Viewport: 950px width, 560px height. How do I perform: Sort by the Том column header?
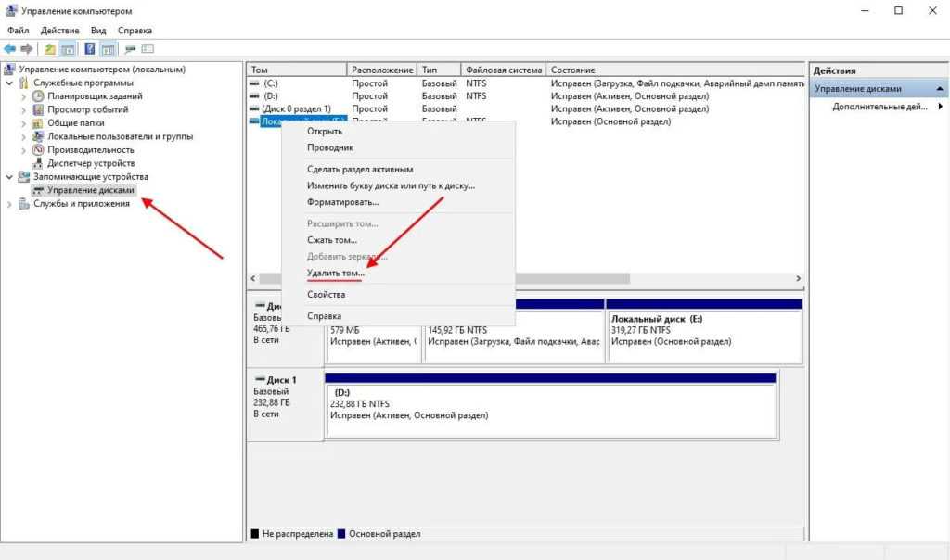296,70
